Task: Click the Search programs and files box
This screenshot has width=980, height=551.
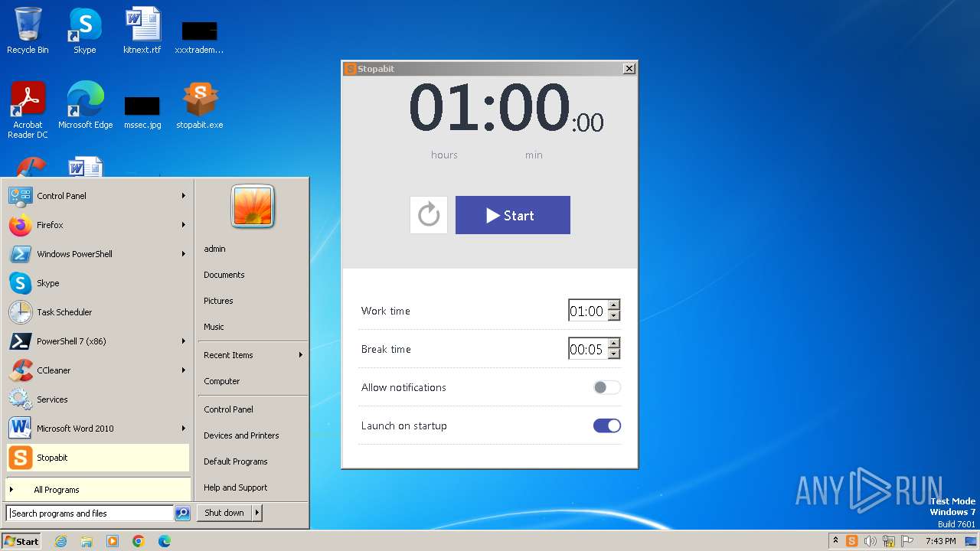Action: (90, 514)
